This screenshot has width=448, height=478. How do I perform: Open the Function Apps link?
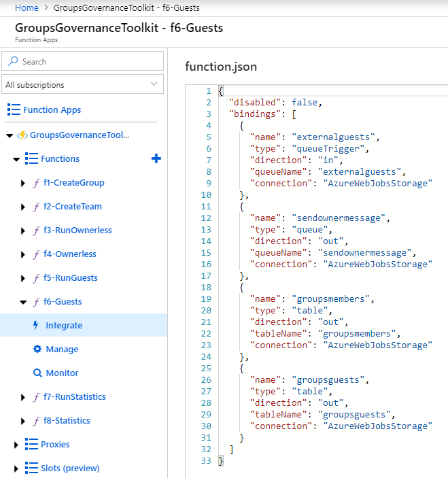pyautogui.click(x=52, y=109)
